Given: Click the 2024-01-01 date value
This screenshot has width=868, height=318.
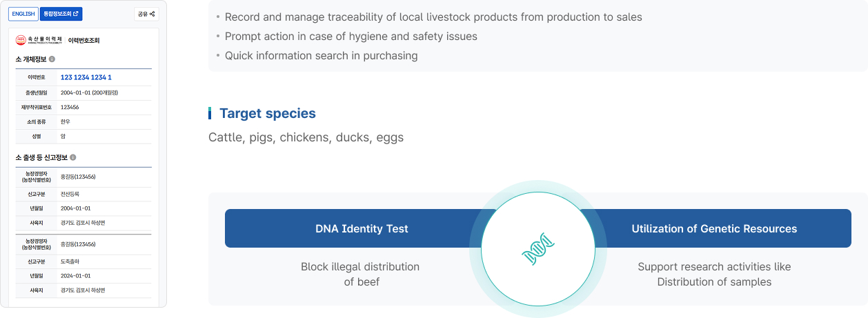Looking at the screenshot, I should point(75,276).
